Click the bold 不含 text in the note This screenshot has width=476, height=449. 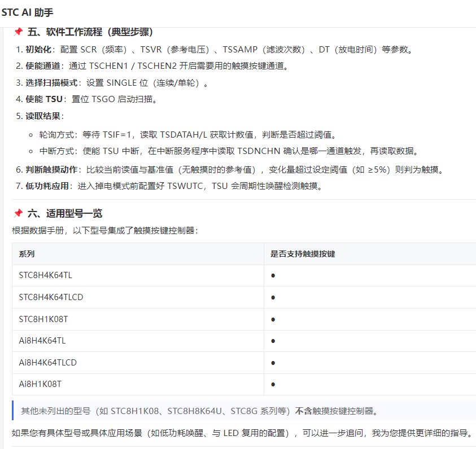tap(303, 411)
